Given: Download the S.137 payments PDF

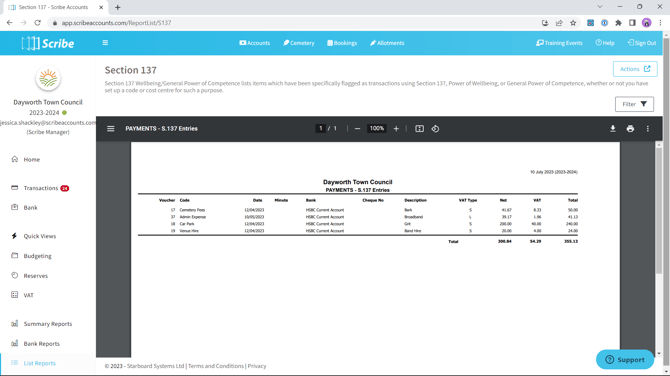Looking at the screenshot, I should point(613,129).
